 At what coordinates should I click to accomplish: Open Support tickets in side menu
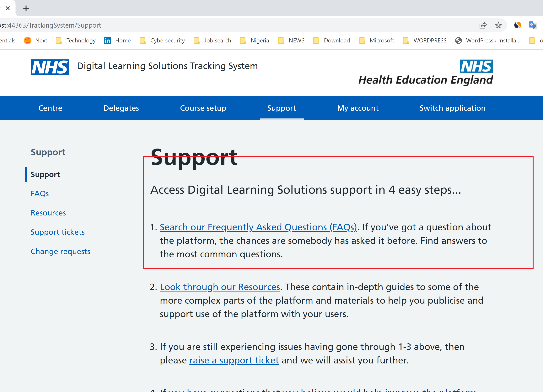(x=57, y=232)
